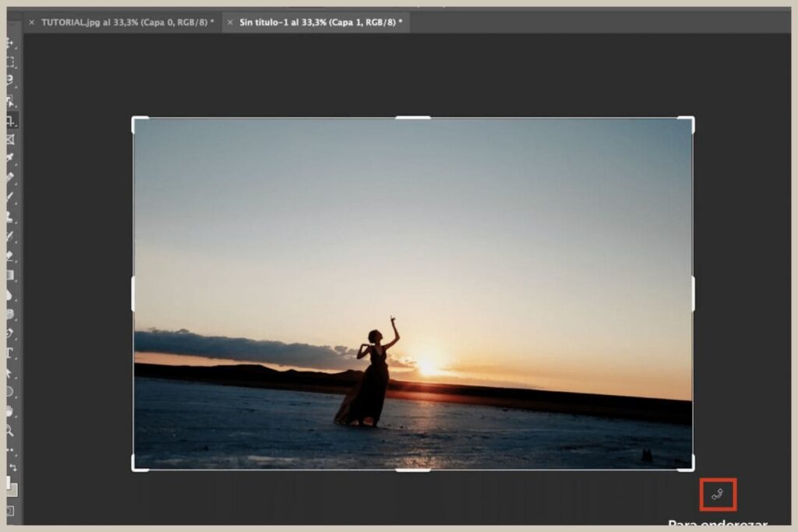Select the Brush tool
This screenshot has width=798, height=532.
(x=9, y=196)
